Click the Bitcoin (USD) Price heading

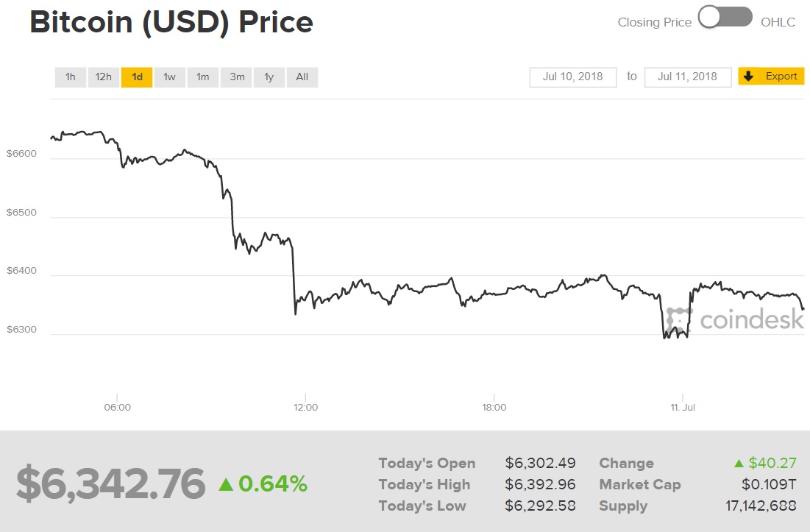(171, 22)
